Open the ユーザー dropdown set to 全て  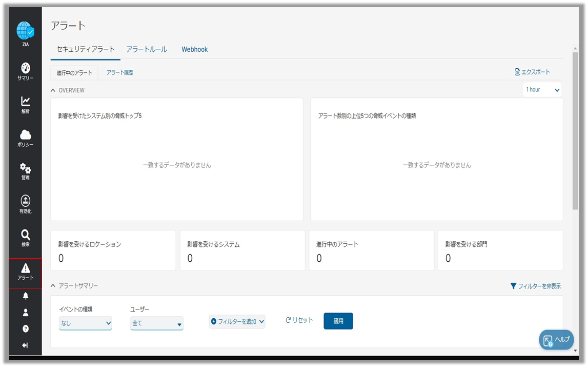[157, 323]
